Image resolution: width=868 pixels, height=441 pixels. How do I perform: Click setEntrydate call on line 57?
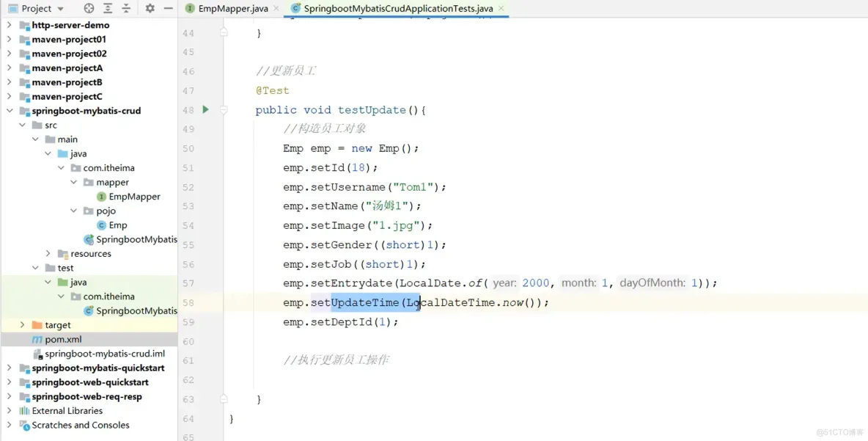352,283
